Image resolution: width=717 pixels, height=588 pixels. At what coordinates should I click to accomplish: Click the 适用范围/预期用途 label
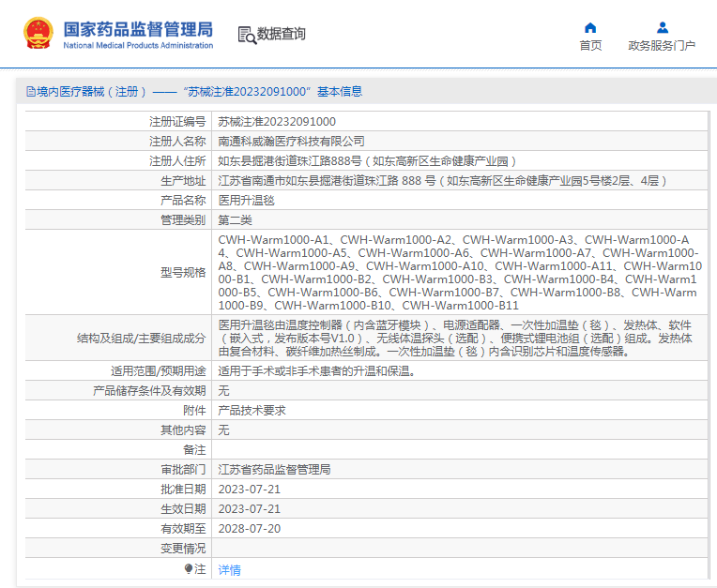(x=159, y=371)
